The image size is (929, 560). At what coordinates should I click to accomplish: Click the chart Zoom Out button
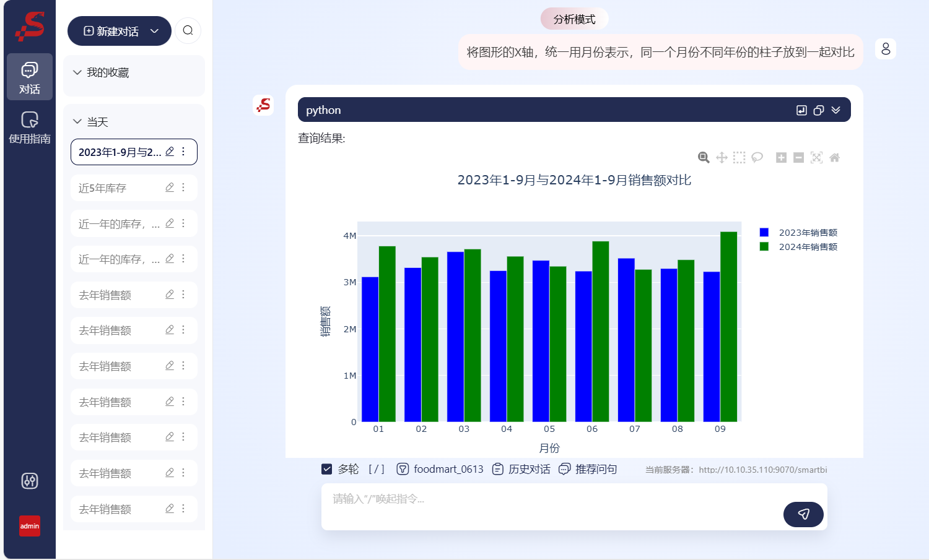pyautogui.click(x=799, y=157)
